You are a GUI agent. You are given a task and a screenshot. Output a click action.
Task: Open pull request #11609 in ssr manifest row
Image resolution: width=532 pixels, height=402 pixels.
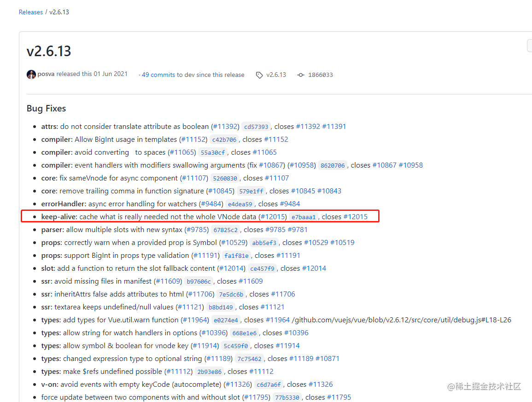click(168, 281)
